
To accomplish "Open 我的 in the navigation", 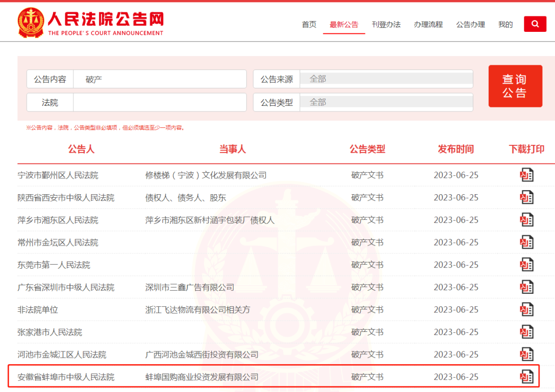I will click(506, 25).
